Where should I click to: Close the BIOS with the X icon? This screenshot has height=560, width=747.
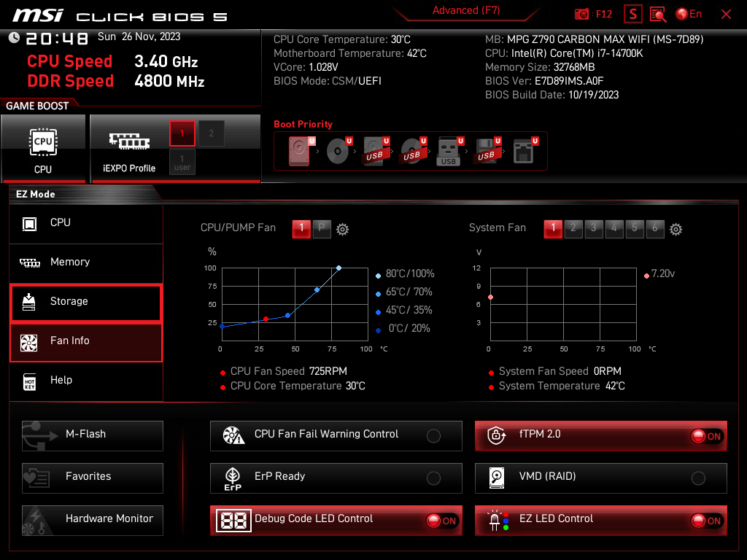click(726, 15)
